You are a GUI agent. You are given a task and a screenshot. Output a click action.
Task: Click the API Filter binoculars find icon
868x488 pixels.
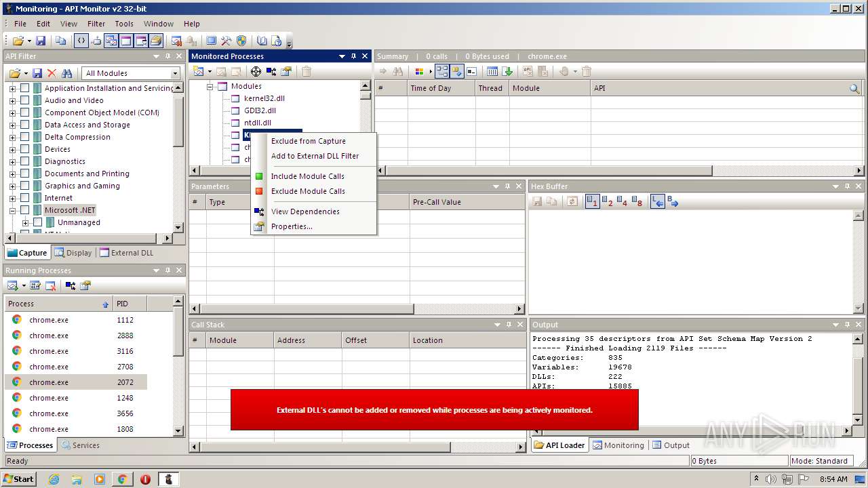pyautogui.click(x=66, y=73)
